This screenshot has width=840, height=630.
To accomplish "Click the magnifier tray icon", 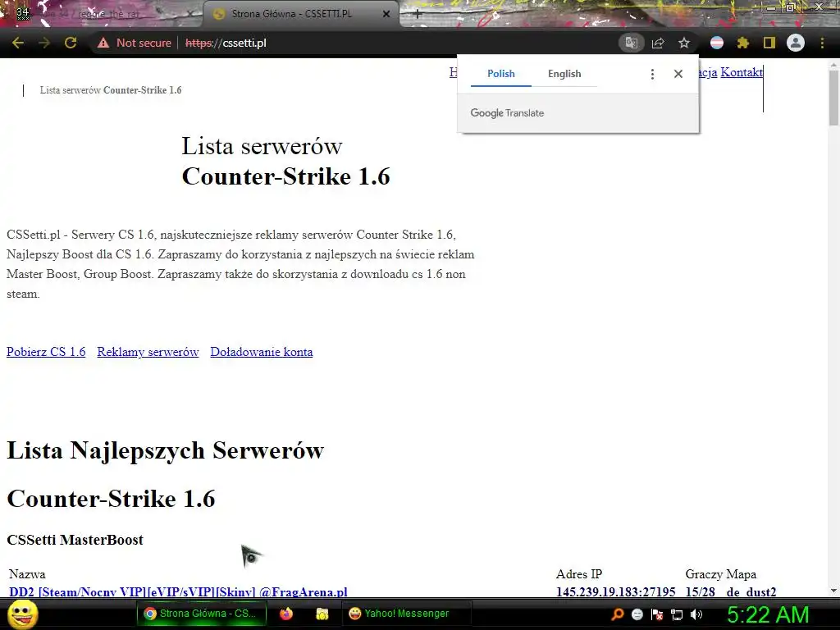I will [618, 614].
